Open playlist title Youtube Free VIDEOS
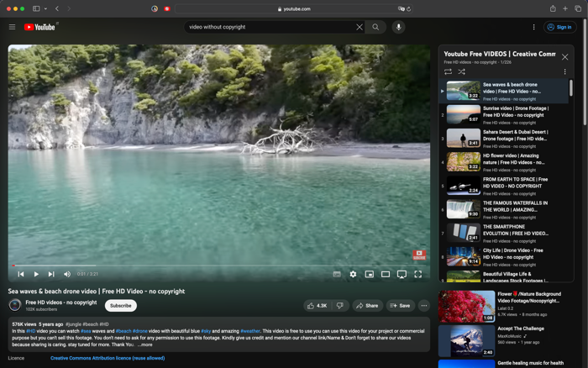The width and height of the screenshot is (588, 368). 500,54
